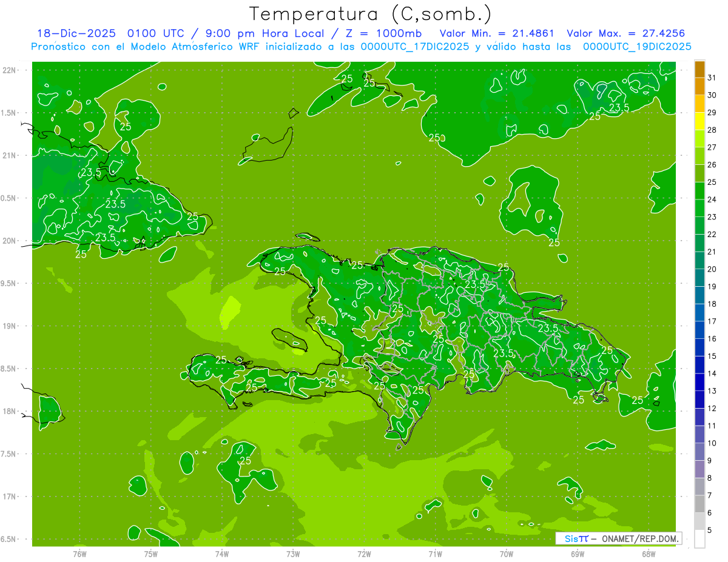728x562 pixels.
Task: Click the "69W" longitude axis label
Action: pyautogui.click(x=577, y=554)
